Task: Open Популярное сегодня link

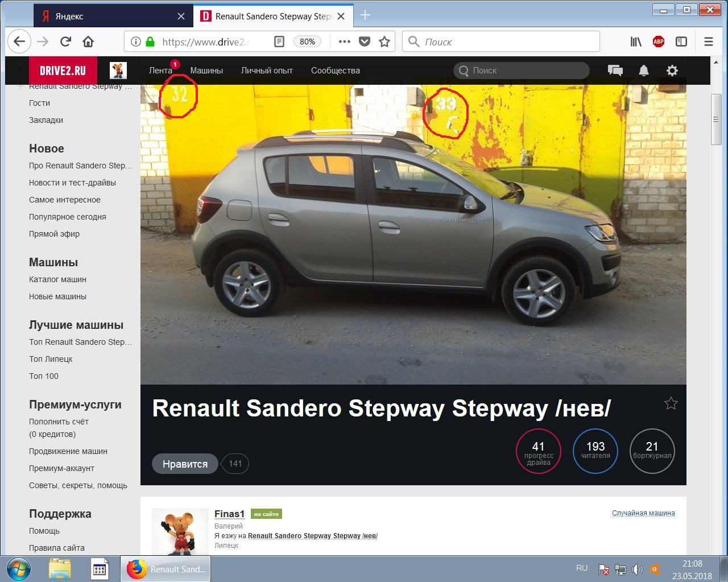Action: pyautogui.click(x=68, y=217)
